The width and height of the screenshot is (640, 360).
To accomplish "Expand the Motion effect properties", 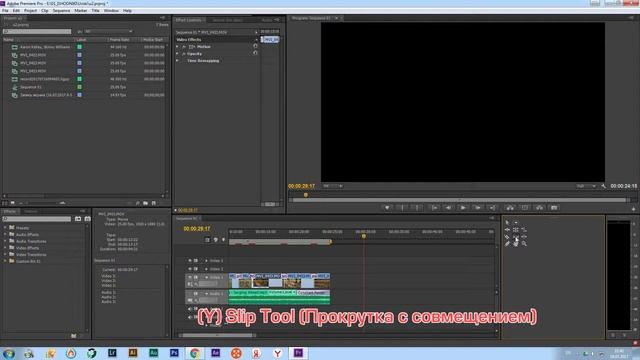I will point(177,47).
